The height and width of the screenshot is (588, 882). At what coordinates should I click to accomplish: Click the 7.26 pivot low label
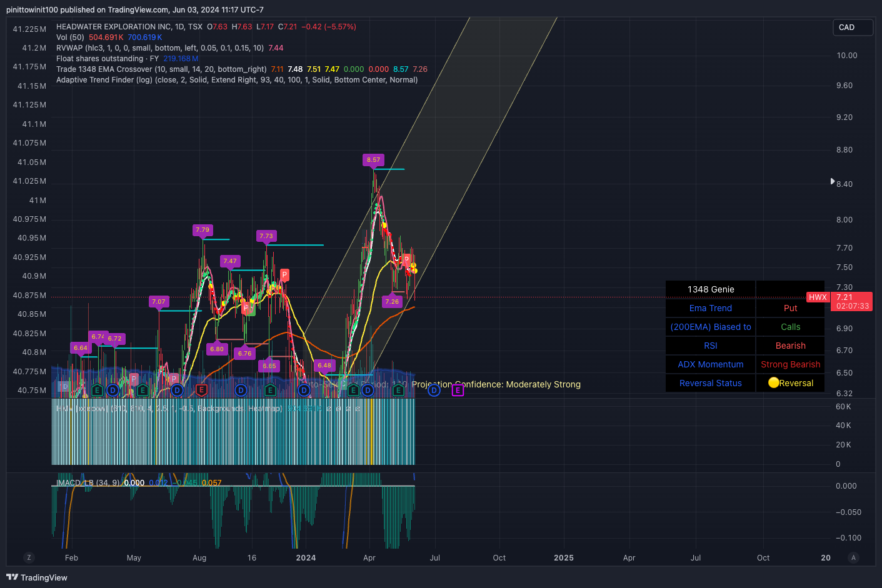392,302
